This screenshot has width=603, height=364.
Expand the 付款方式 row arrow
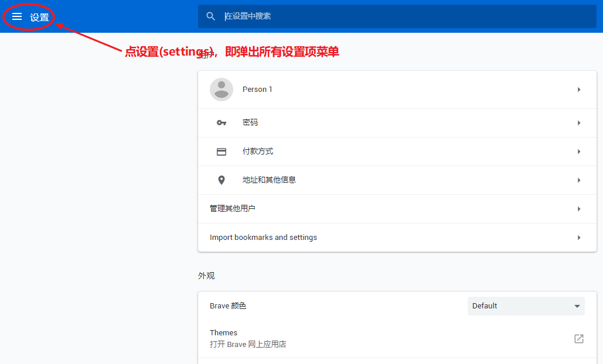click(579, 152)
